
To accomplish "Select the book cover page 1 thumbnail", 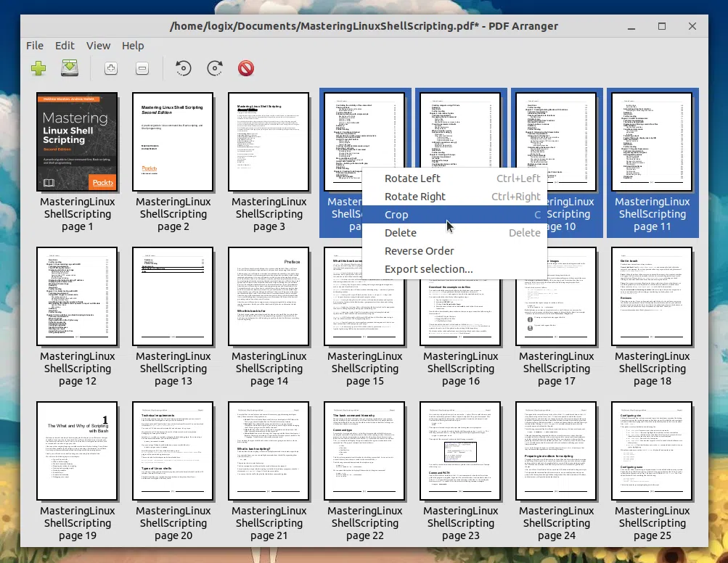I will click(x=77, y=141).
